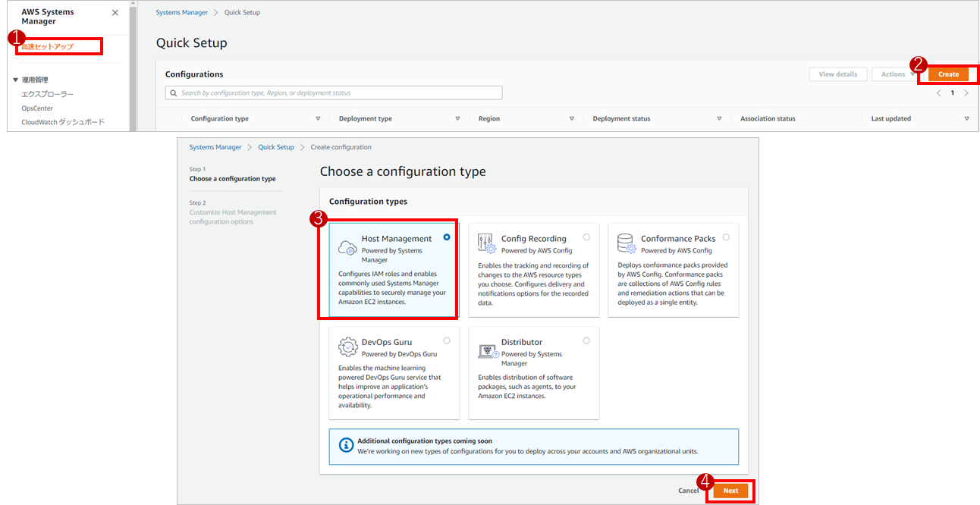Click the 'Powered by DevOps Guru' text

pyautogui.click(x=399, y=354)
